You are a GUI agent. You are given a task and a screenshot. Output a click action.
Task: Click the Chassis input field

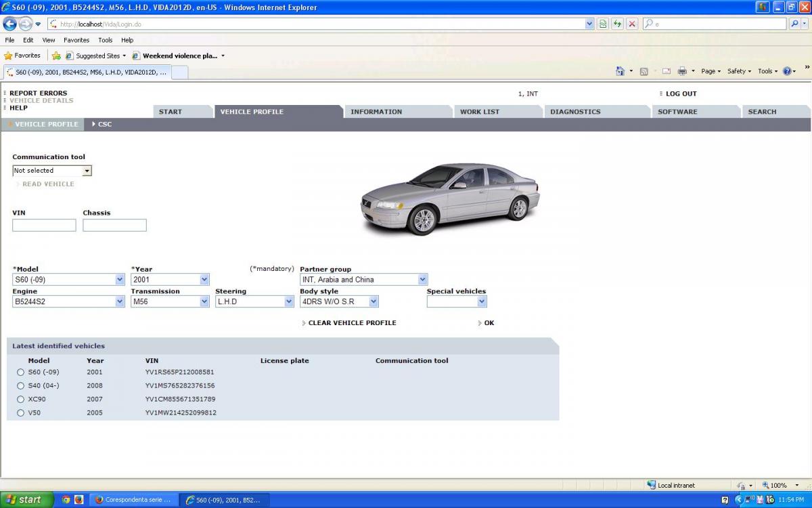(114, 226)
